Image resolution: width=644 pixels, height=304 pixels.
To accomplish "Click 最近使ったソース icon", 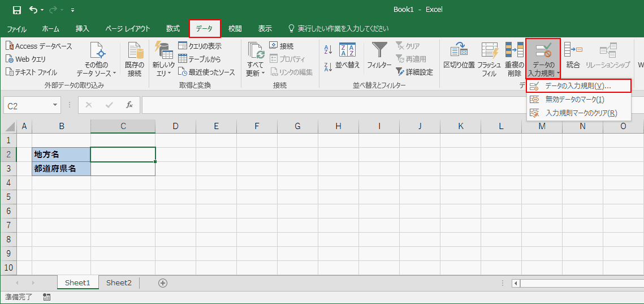I will pyautogui.click(x=183, y=72).
